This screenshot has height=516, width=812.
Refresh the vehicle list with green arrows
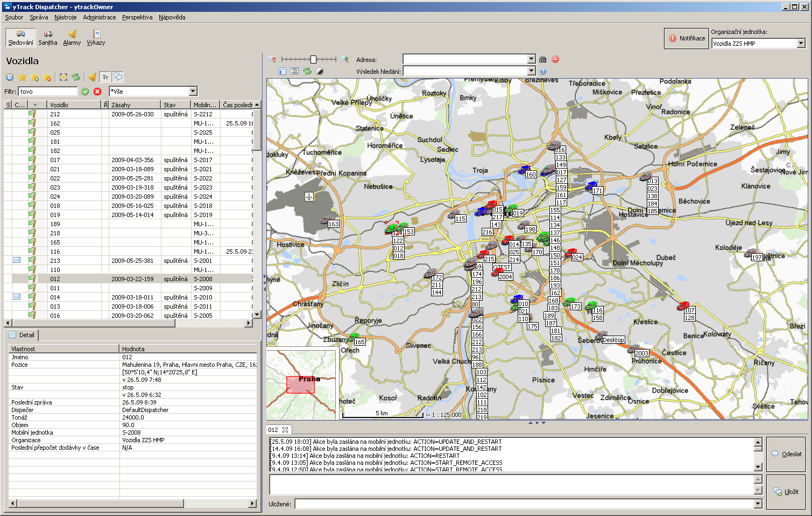[76, 77]
